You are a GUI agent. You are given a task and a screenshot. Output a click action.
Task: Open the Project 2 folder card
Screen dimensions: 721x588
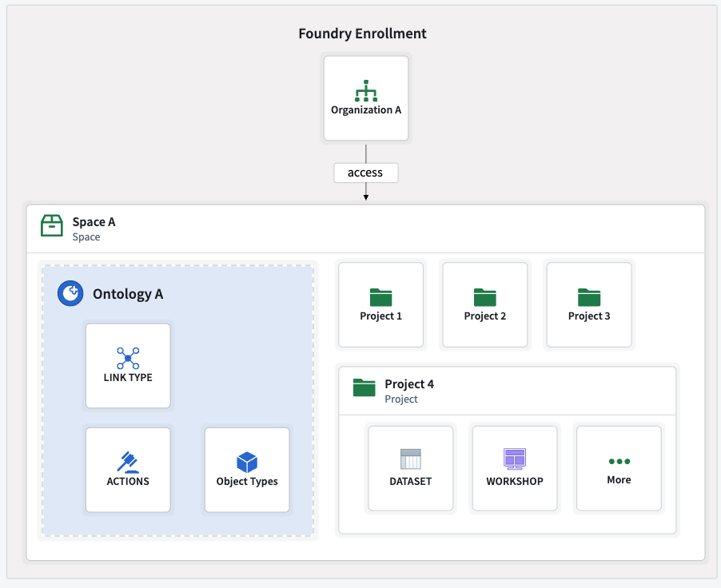[485, 305]
